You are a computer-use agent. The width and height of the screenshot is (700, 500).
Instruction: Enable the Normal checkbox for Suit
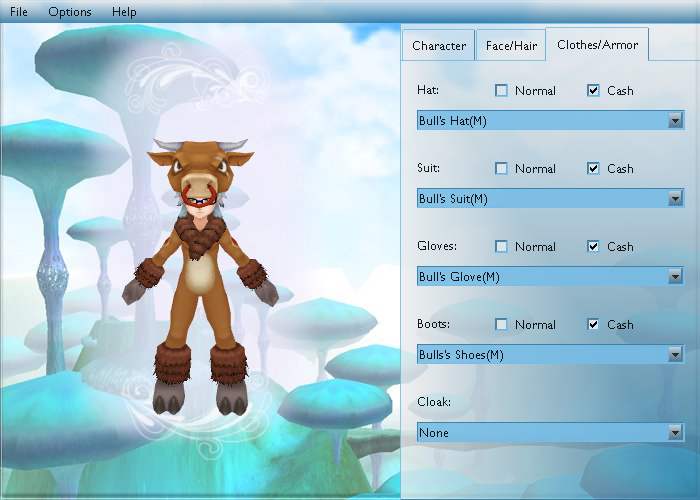click(501, 168)
